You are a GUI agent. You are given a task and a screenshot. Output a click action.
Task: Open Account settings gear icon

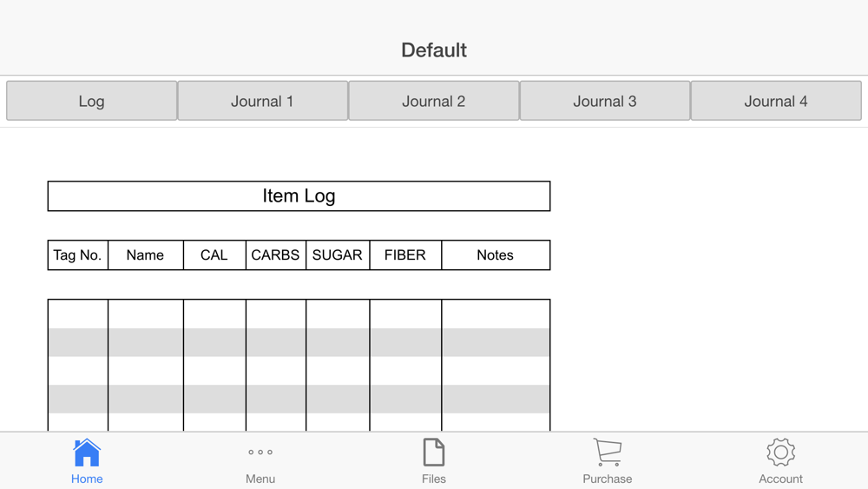[780, 453]
